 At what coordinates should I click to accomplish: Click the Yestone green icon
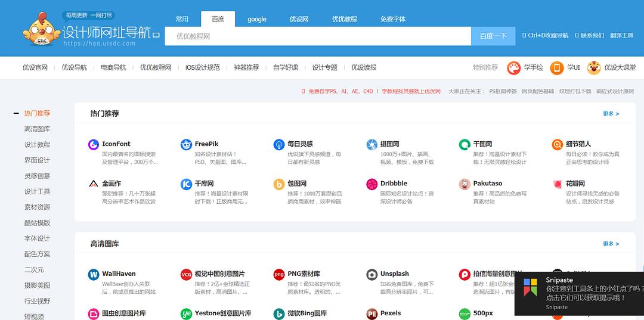pyautogui.click(x=186, y=314)
